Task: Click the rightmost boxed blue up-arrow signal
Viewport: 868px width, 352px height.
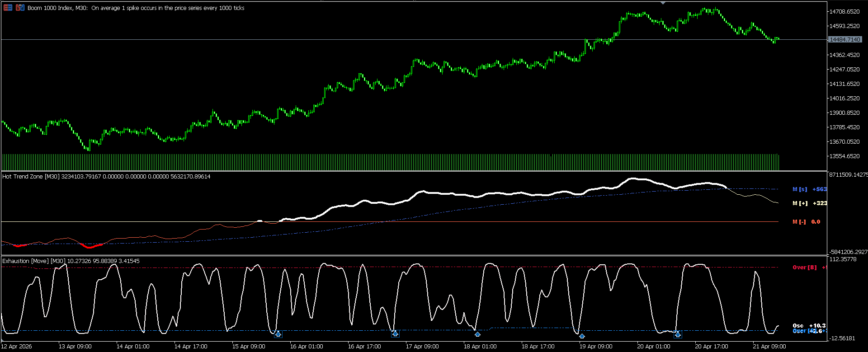Action: click(x=677, y=334)
